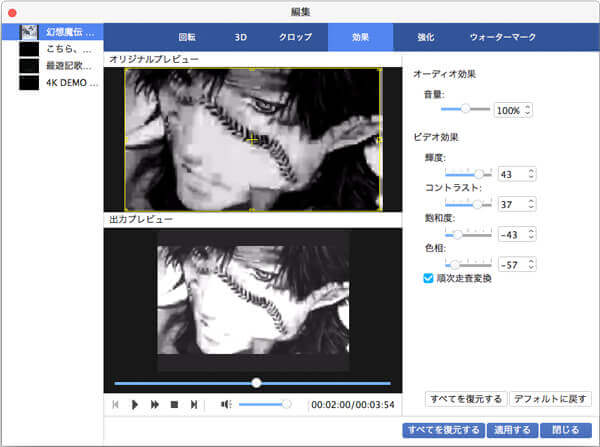Click the コントラスト value stepper arrows
The image size is (600, 447).
(530, 204)
